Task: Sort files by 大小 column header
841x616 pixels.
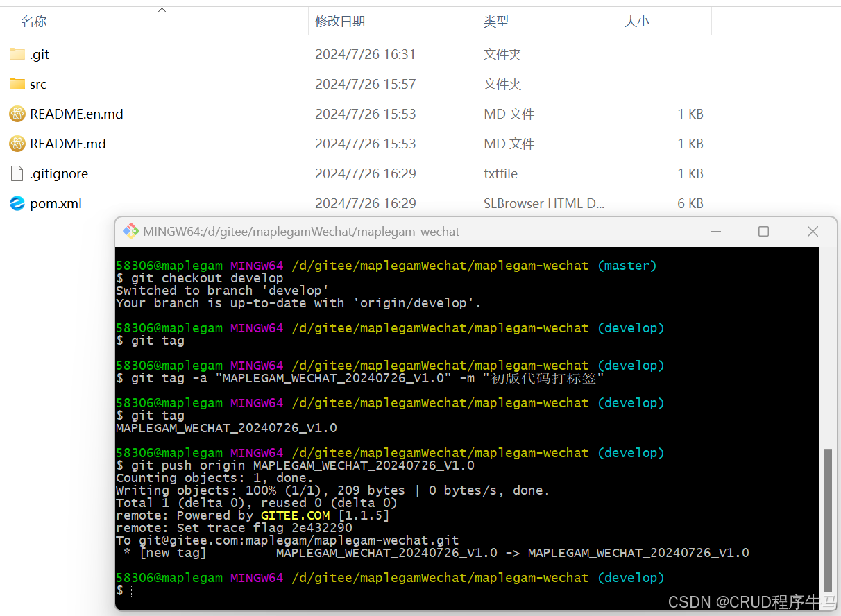Action: (x=637, y=22)
